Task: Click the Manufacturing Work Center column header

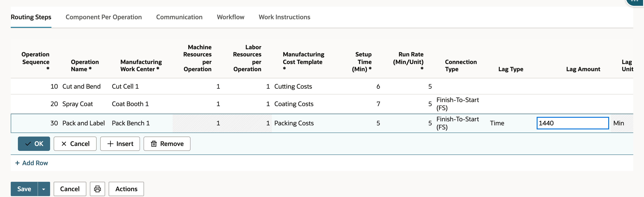Action: point(141,66)
